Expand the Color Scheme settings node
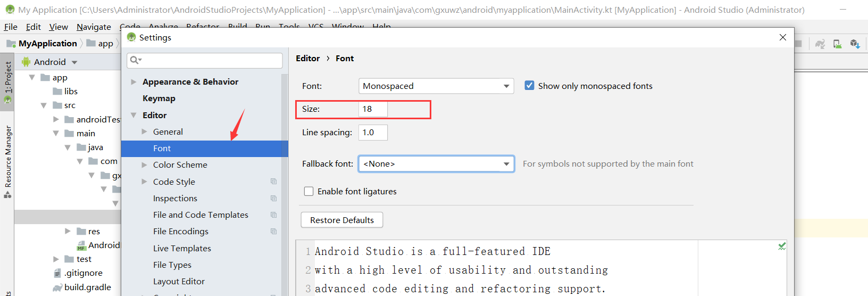This screenshot has width=868, height=296. click(x=144, y=165)
